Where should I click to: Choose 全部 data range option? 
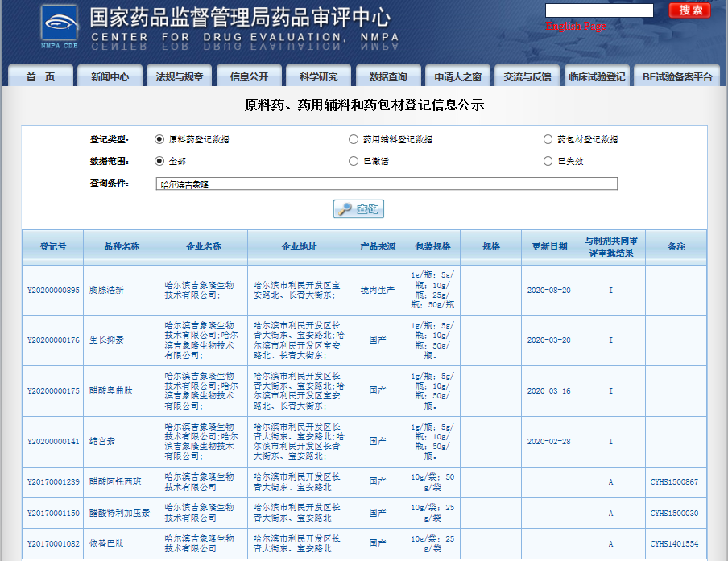[159, 161]
